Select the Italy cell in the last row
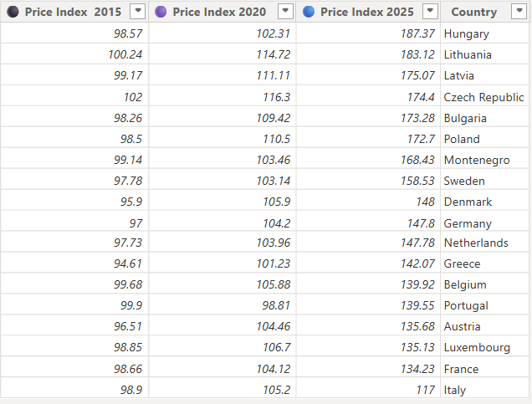Image resolution: width=532 pixels, height=404 pixels. pyautogui.click(x=455, y=390)
